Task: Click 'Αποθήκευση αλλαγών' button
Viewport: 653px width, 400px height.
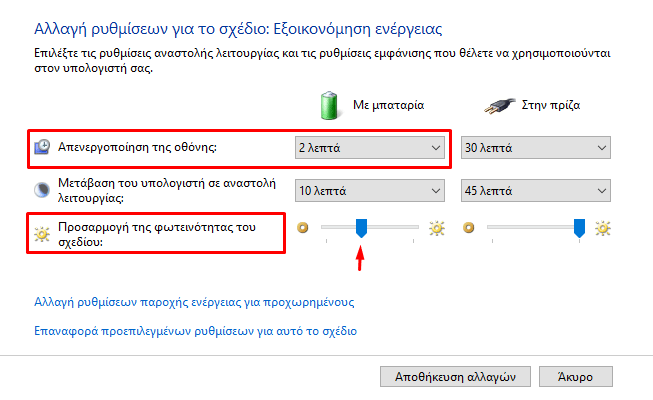Action: tap(455, 377)
